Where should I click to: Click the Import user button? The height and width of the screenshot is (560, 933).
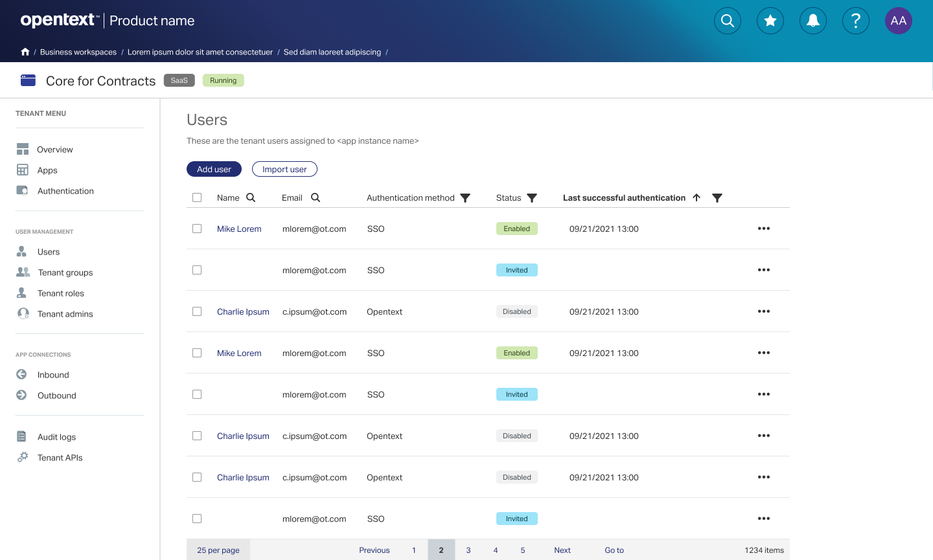284,169
